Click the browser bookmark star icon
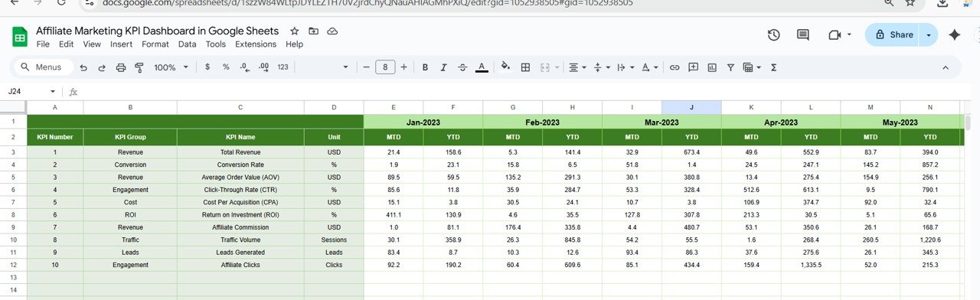Screen dimensions: 980x300 pyautogui.click(x=910, y=3)
